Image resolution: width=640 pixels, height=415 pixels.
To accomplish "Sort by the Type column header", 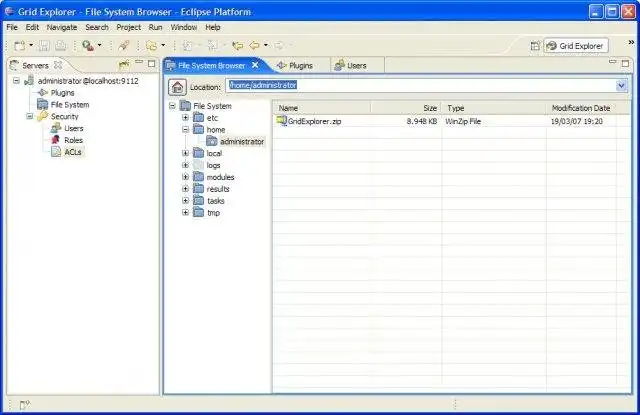I will pos(494,108).
